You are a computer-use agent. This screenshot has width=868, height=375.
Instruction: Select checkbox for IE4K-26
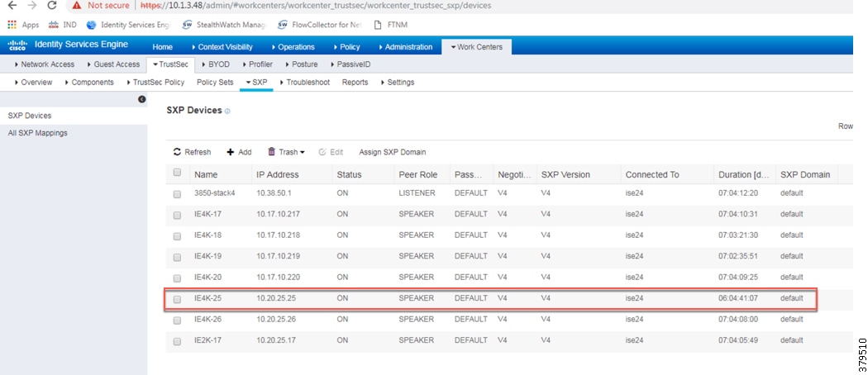pyautogui.click(x=177, y=320)
